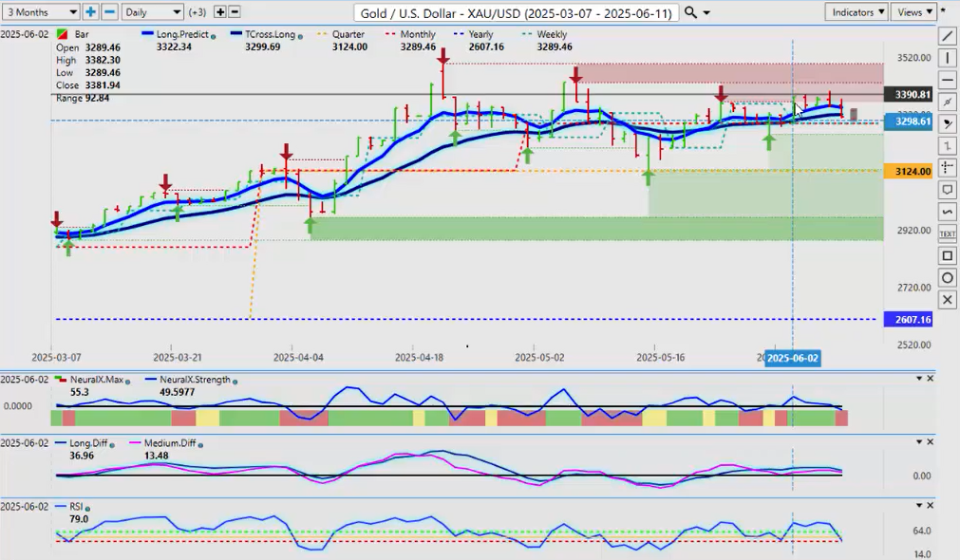Click the RSI settings dot
This screenshot has height=560, width=960.
(x=87, y=508)
